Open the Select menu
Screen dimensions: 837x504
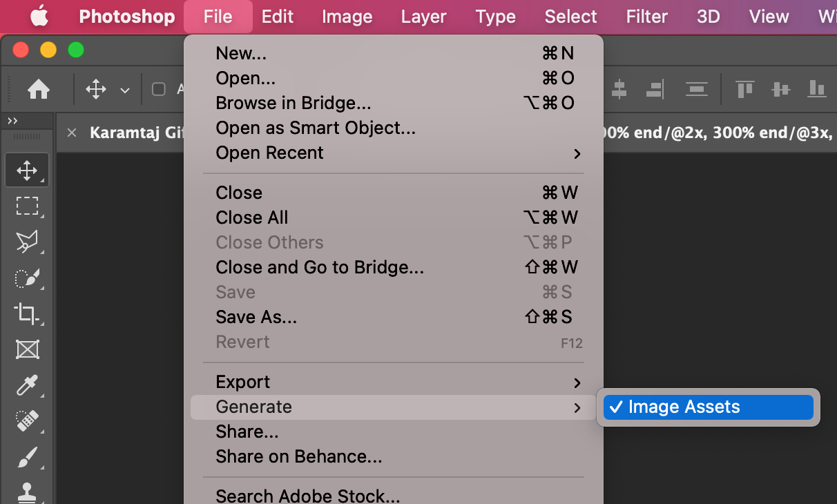click(571, 17)
